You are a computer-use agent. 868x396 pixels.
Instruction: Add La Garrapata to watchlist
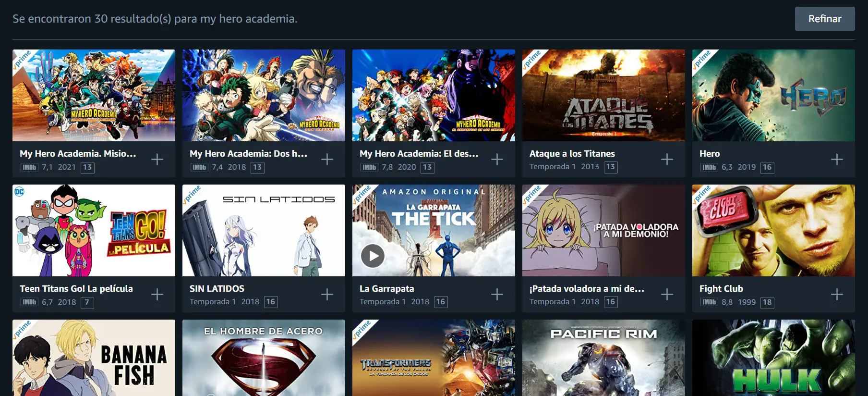click(497, 294)
